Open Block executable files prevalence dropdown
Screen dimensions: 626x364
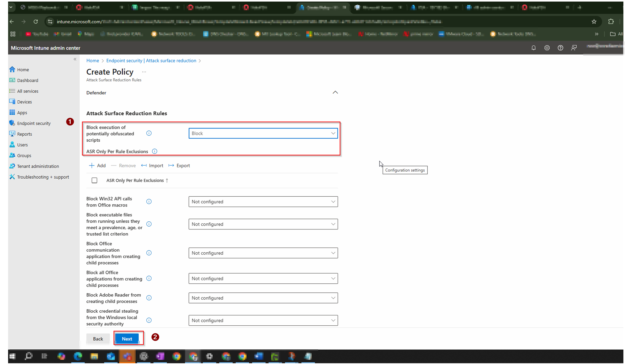(263, 224)
